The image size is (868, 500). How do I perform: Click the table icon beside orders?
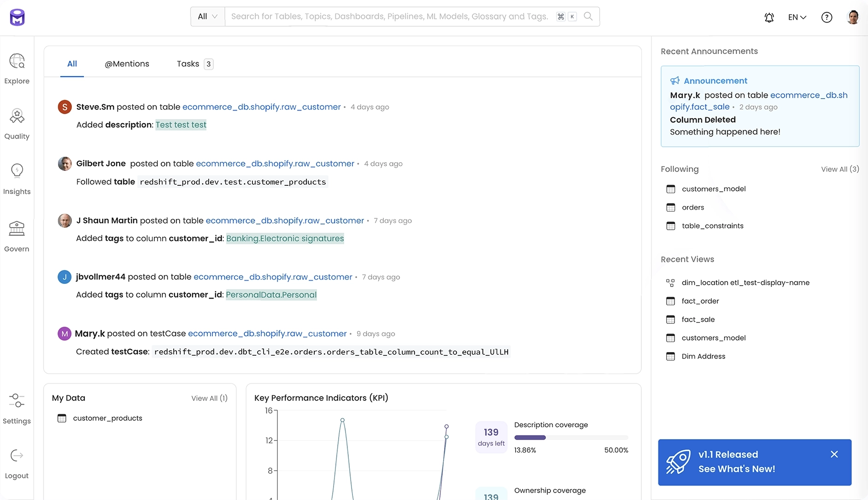[671, 207]
